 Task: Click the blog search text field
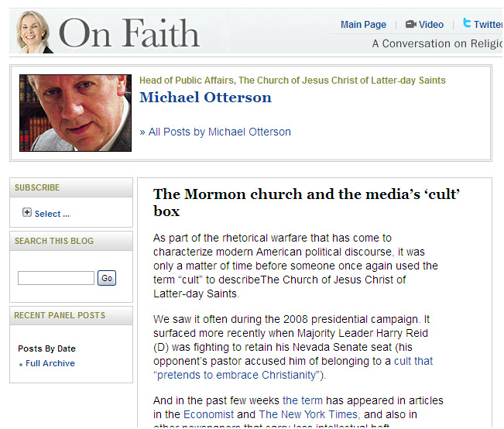coord(56,278)
